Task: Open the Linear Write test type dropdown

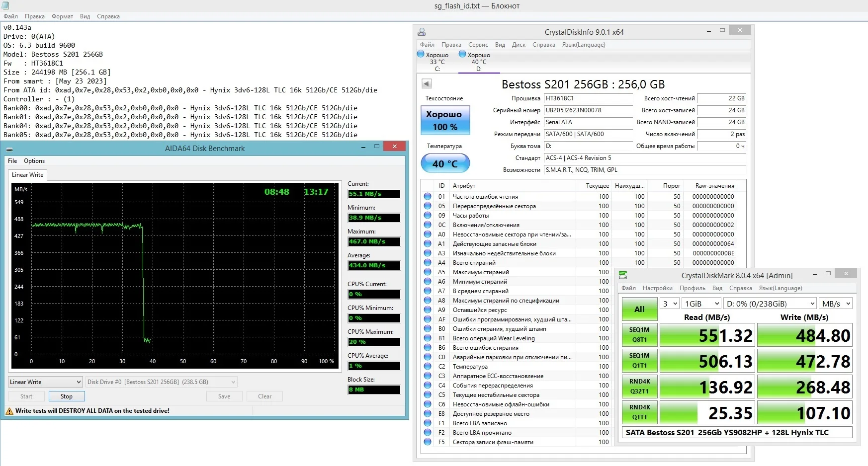Action: (45, 382)
